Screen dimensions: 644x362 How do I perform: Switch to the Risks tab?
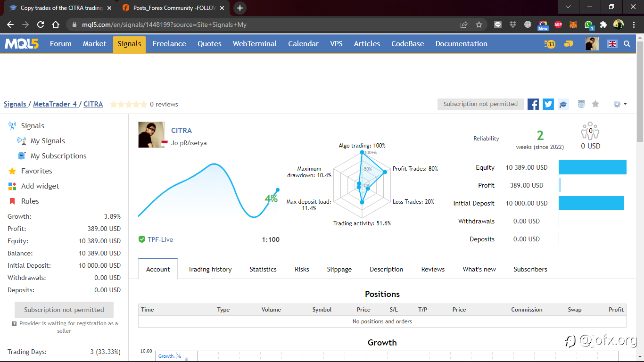coord(302,269)
